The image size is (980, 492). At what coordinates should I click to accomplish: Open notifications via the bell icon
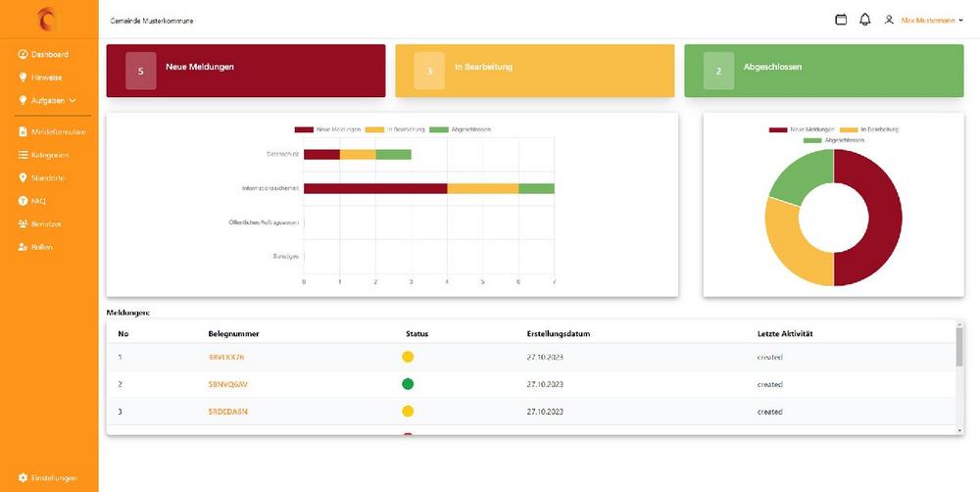tap(865, 20)
